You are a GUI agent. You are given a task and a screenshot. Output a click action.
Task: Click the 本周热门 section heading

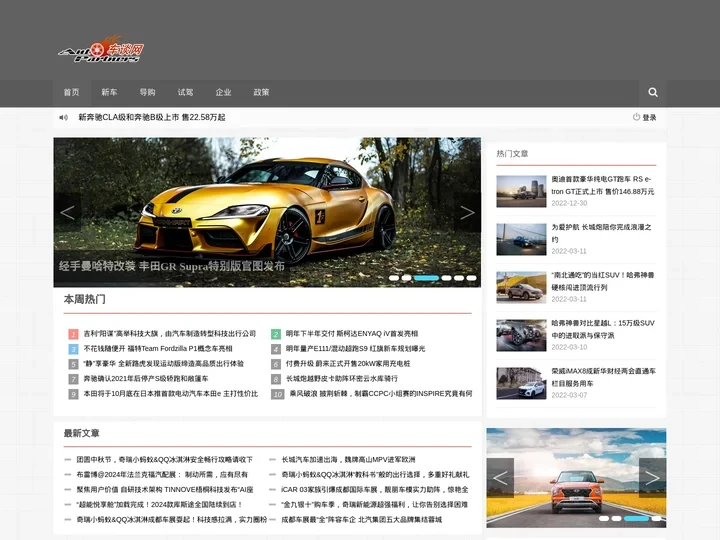(84, 299)
